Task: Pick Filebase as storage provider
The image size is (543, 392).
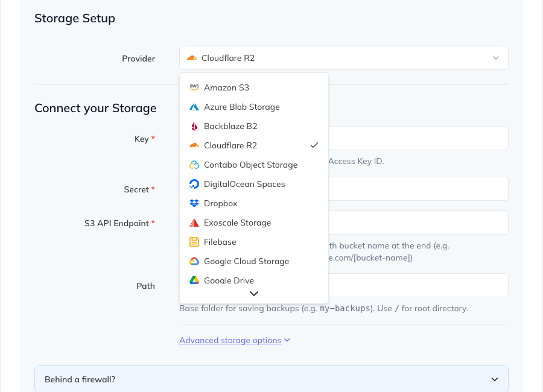Action: pos(254,242)
